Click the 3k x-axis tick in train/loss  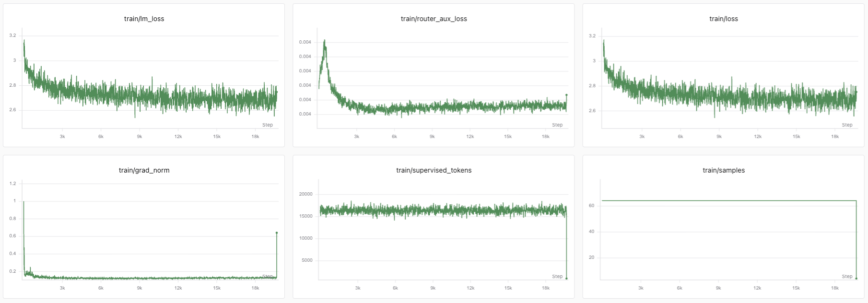642,137
